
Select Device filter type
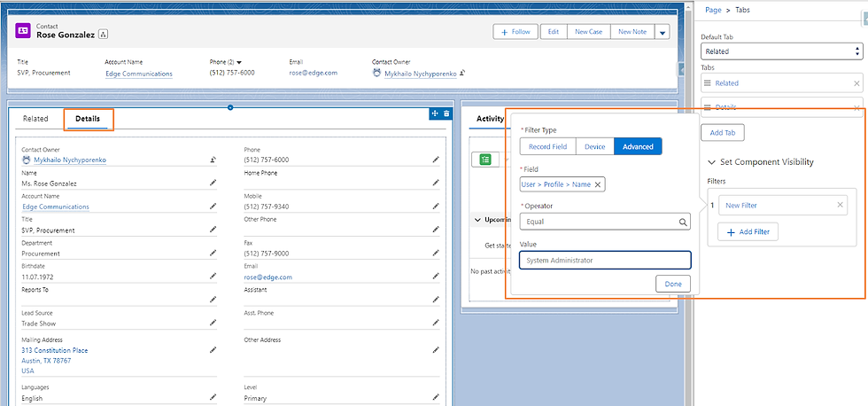pyautogui.click(x=595, y=147)
